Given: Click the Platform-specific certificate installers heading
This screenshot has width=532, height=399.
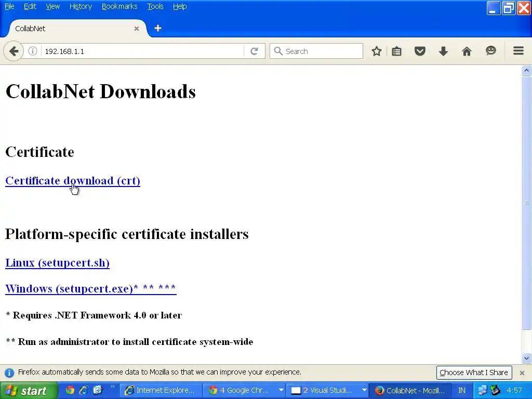Looking at the screenshot, I should click(x=127, y=234).
